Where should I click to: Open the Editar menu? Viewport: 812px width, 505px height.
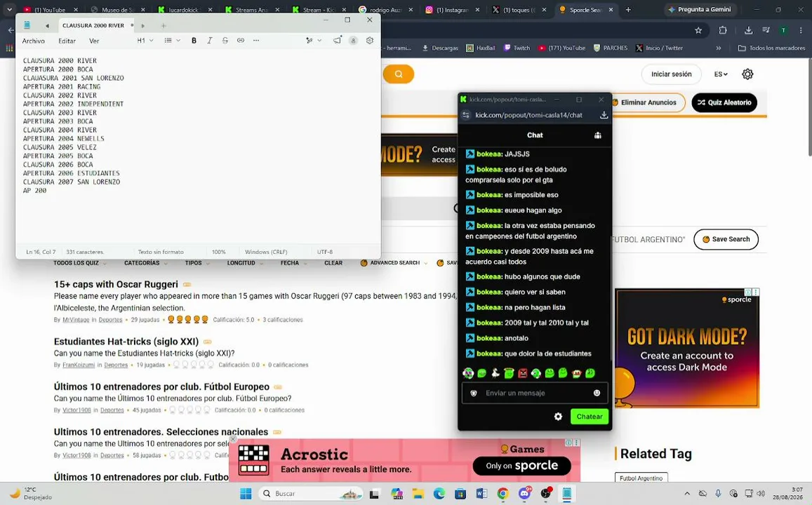pos(67,41)
